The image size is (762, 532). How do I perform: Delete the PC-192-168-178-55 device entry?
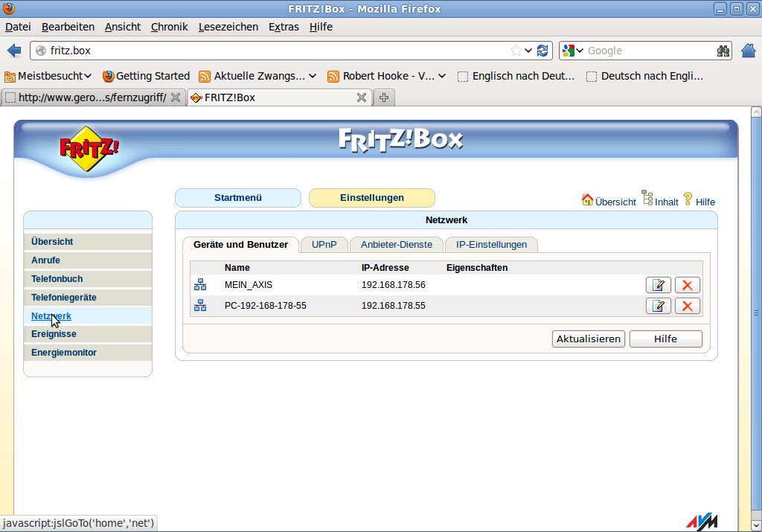[x=687, y=306]
